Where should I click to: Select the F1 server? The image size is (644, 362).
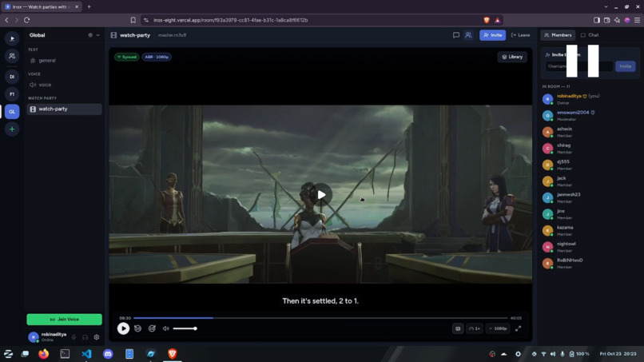click(12, 94)
